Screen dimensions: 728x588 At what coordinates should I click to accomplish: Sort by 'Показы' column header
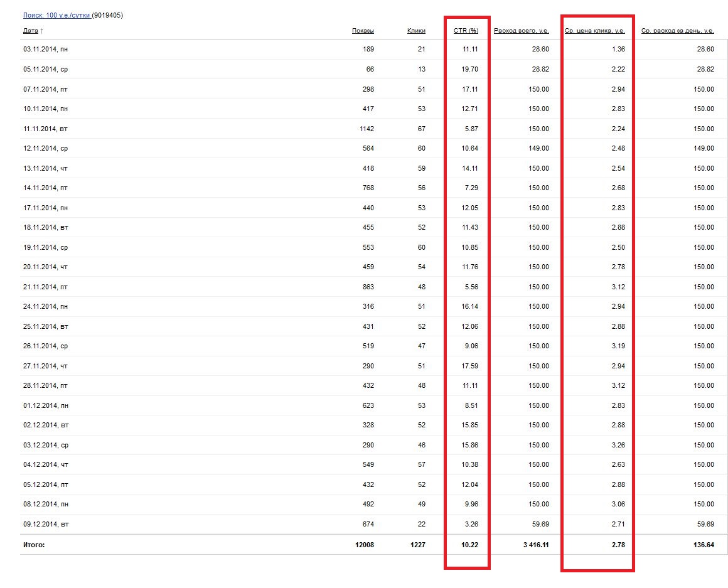point(363,31)
